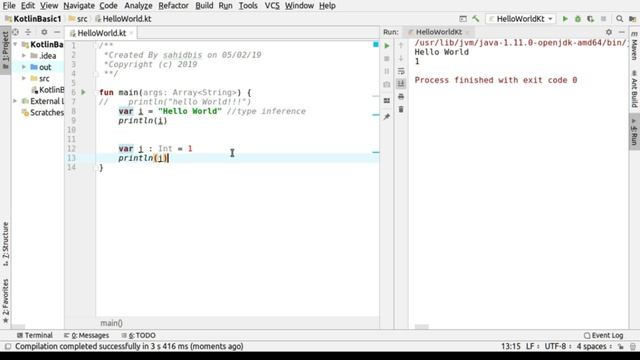Toggle the 2: Favorites tool window
Screen dimensions: 640x360
point(5,301)
